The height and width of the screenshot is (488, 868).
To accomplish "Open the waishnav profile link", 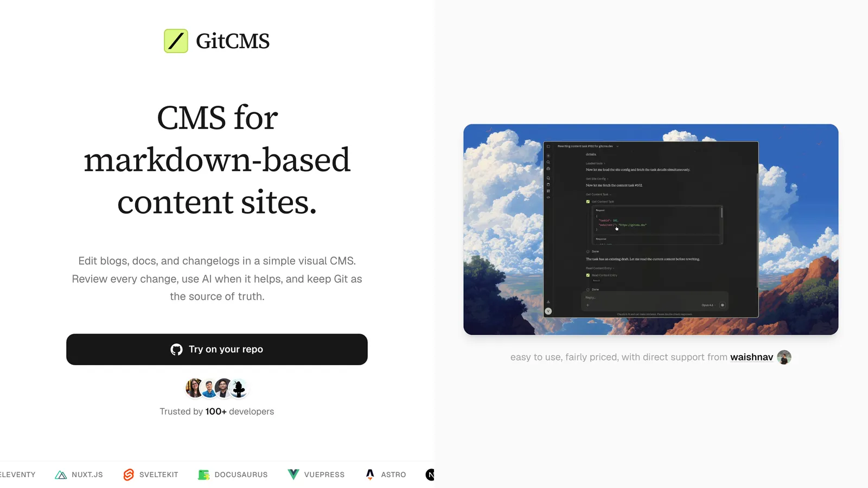I will pos(751,357).
